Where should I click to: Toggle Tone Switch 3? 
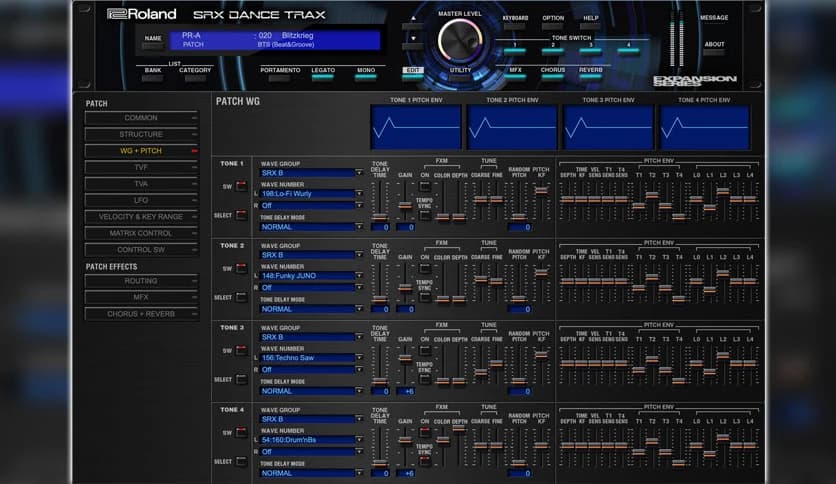click(591, 52)
